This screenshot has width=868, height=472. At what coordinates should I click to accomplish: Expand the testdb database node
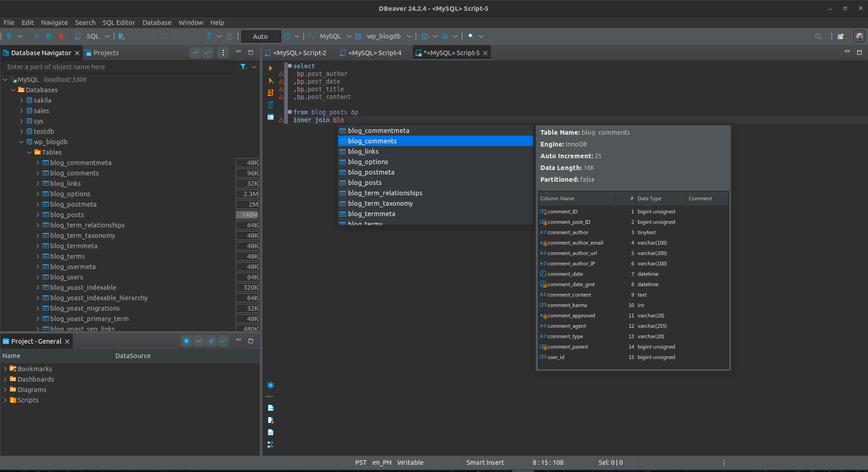click(21, 131)
